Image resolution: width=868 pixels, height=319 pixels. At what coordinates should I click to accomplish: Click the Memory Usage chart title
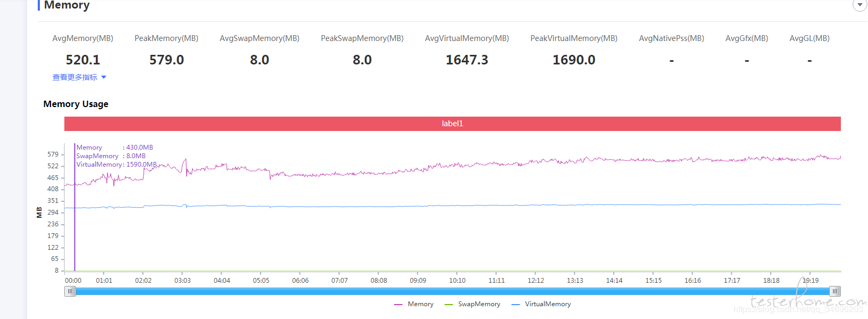pyautogui.click(x=76, y=104)
